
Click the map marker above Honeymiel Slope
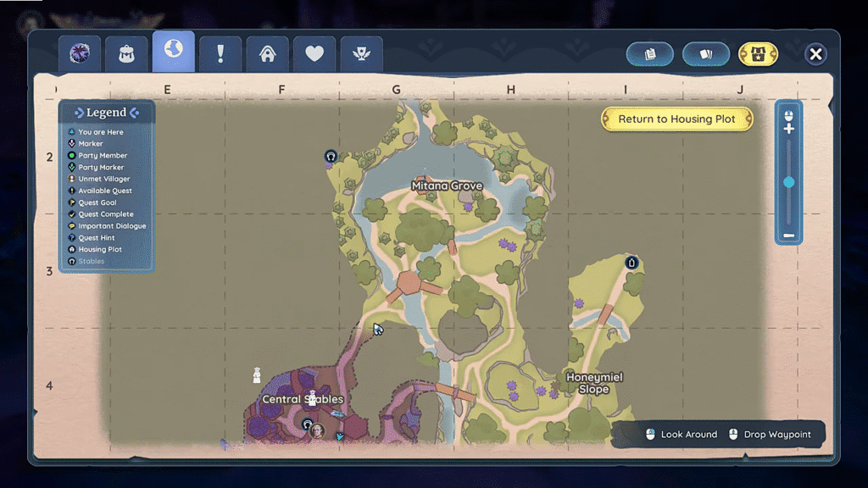click(x=632, y=263)
